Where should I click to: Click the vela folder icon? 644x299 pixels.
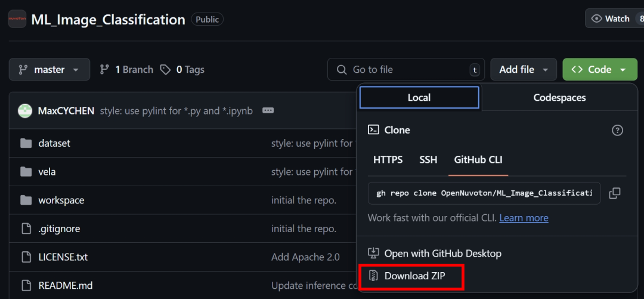[26, 171]
